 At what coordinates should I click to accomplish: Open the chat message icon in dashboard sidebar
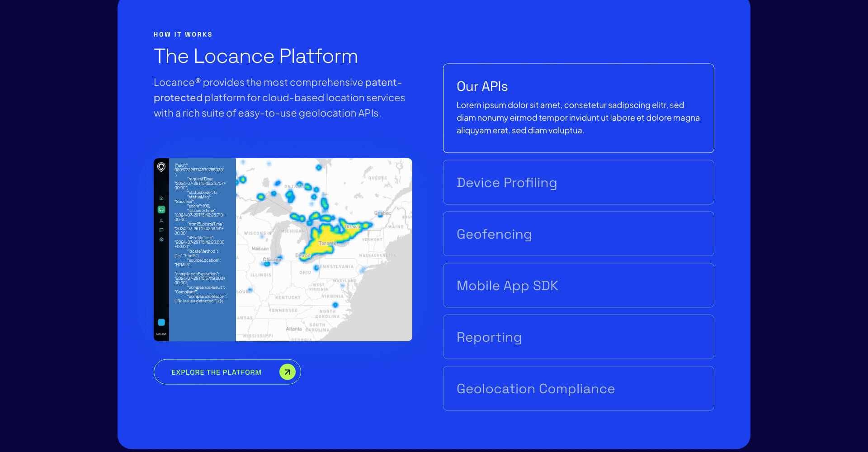pyautogui.click(x=161, y=230)
